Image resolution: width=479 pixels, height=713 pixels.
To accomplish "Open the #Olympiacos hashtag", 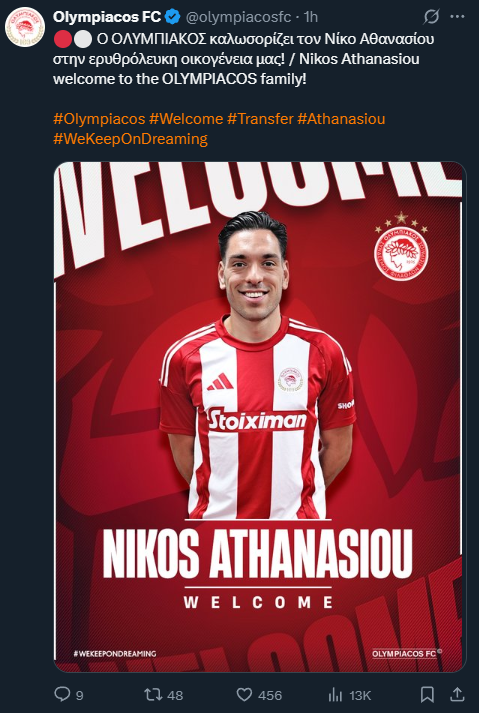I will pos(99,119).
